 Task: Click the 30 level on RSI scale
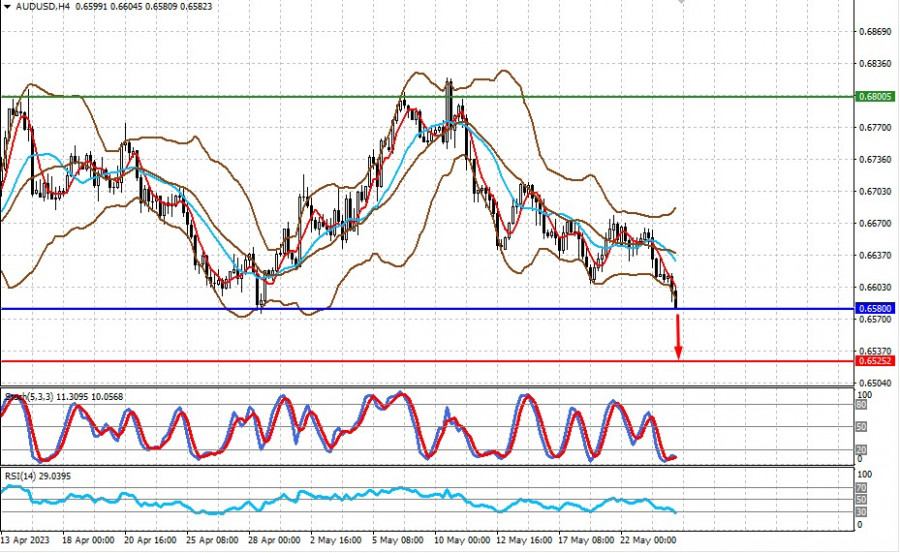861,512
